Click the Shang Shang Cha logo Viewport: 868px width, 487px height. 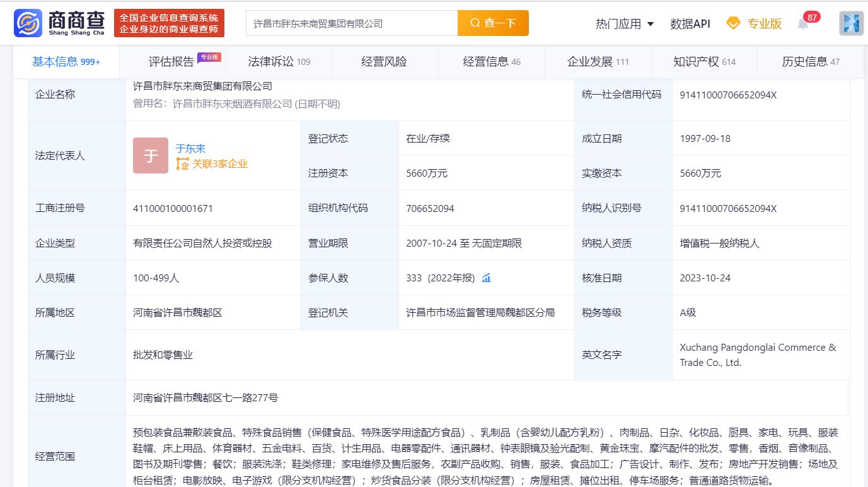pos(59,23)
